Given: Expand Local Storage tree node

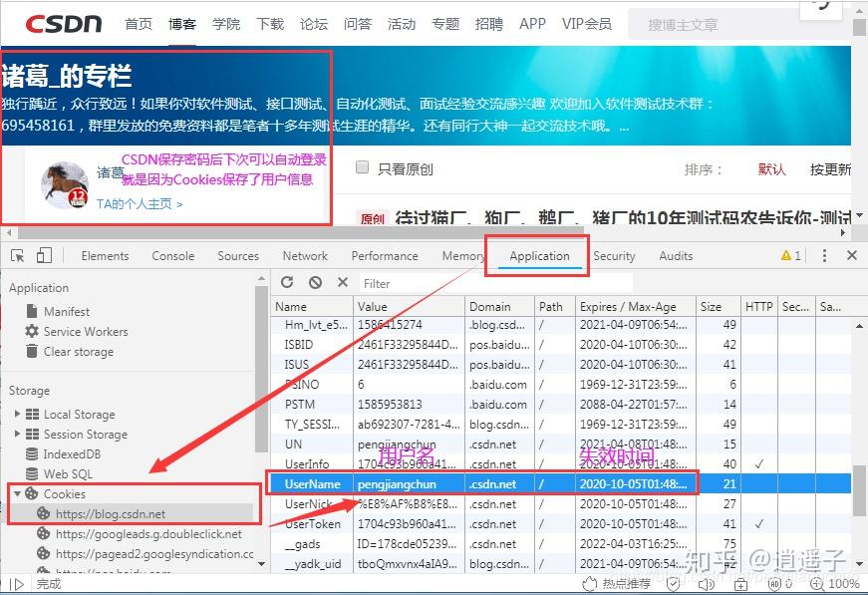Looking at the screenshot, I should (x=17, y=414).
